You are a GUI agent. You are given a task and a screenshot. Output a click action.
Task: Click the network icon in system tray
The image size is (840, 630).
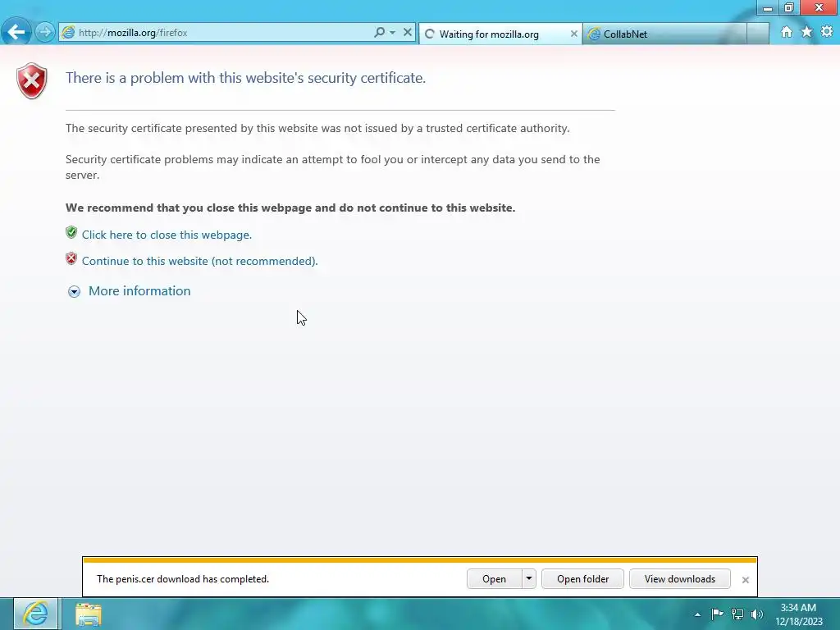tap(737, 614)
